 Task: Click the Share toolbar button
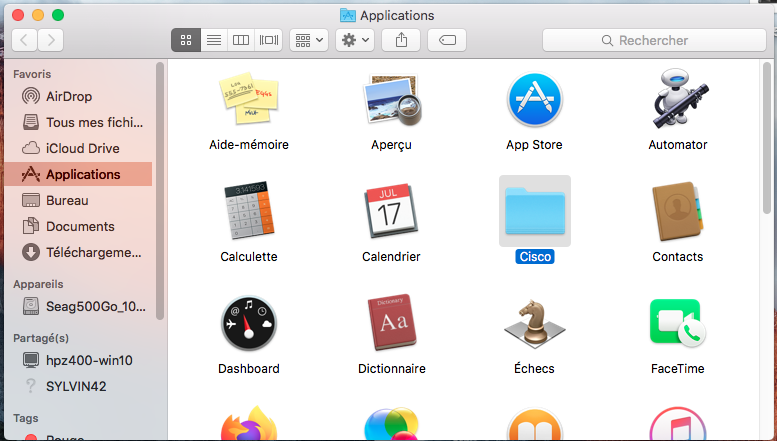coord(402,40)
